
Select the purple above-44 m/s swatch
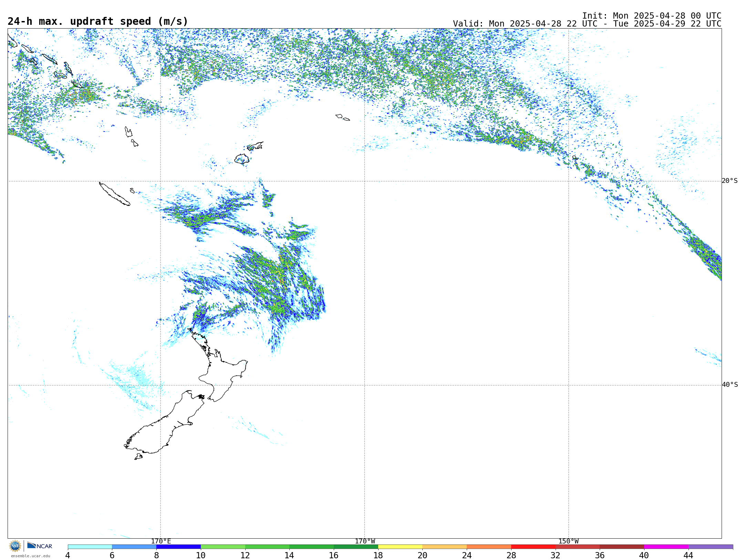click(x=711, y=547)
